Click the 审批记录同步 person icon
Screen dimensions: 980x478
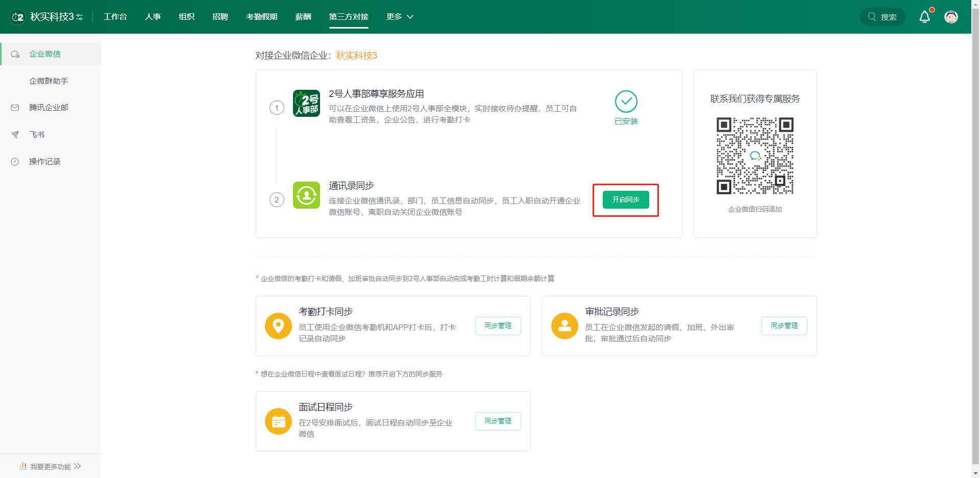tap(565, 326)
